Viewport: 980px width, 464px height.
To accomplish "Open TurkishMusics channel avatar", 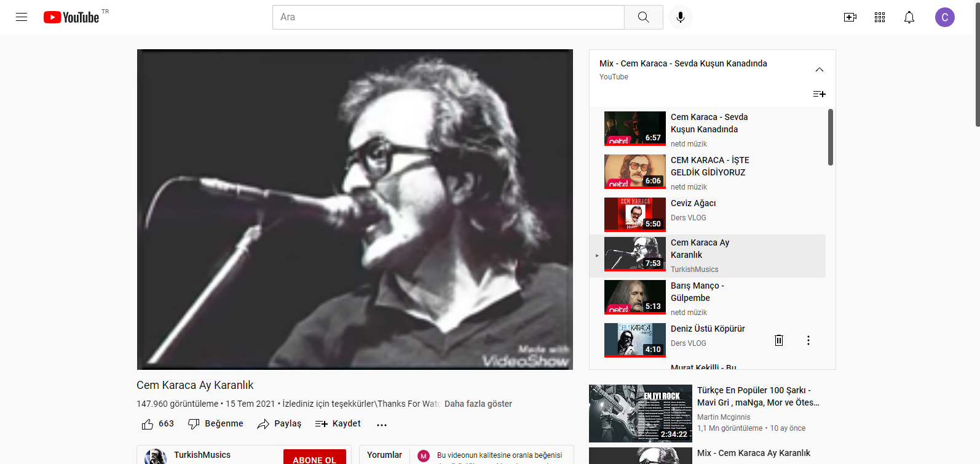I will [156, 457].
